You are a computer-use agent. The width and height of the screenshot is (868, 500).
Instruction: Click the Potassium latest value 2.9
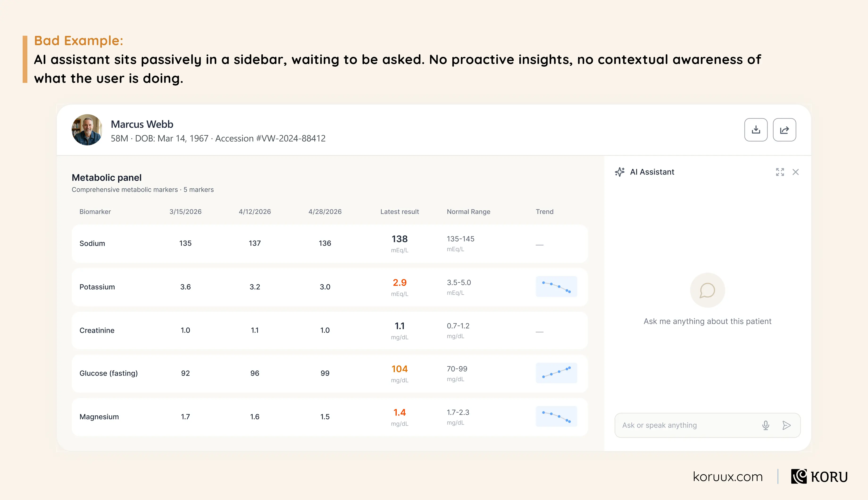tap(399, 282)
